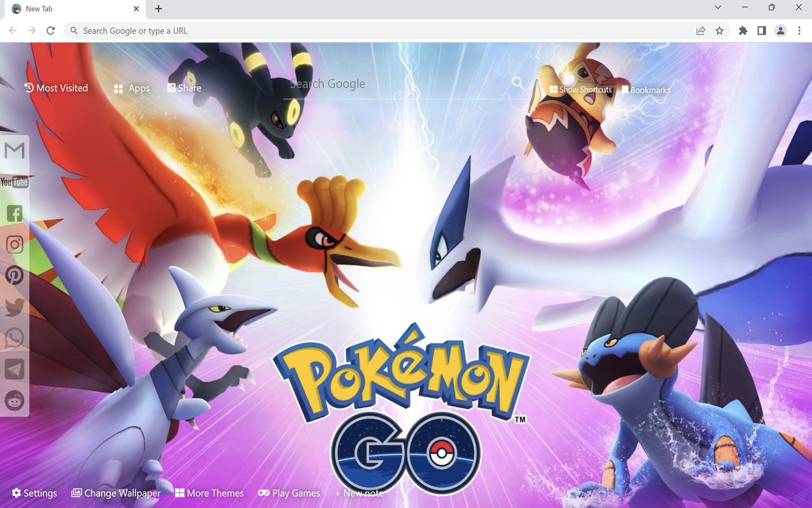Open WhatsApp sidebar shortcut
The height and width of the screenshot is (508, 812).
tap(15, 338)
